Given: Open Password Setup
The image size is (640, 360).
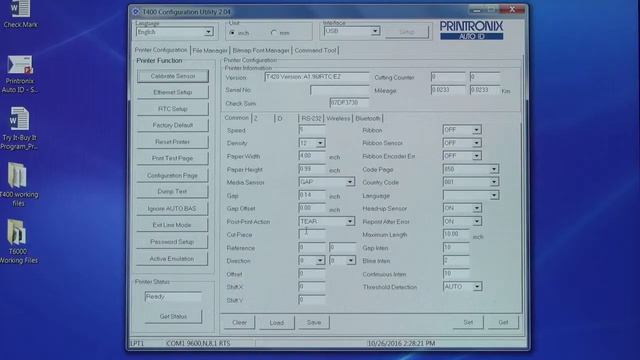Looking at the screenshot, I should [172, 242].
